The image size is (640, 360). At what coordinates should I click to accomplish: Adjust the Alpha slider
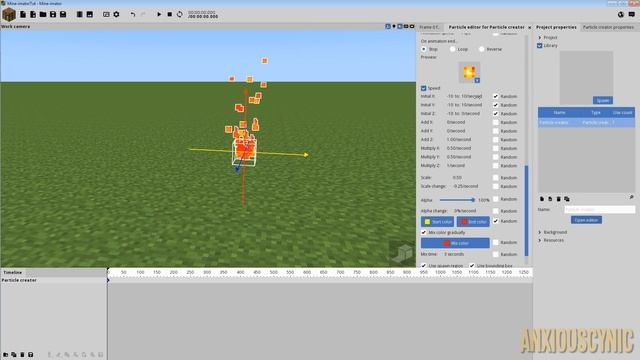coord(457,200)
